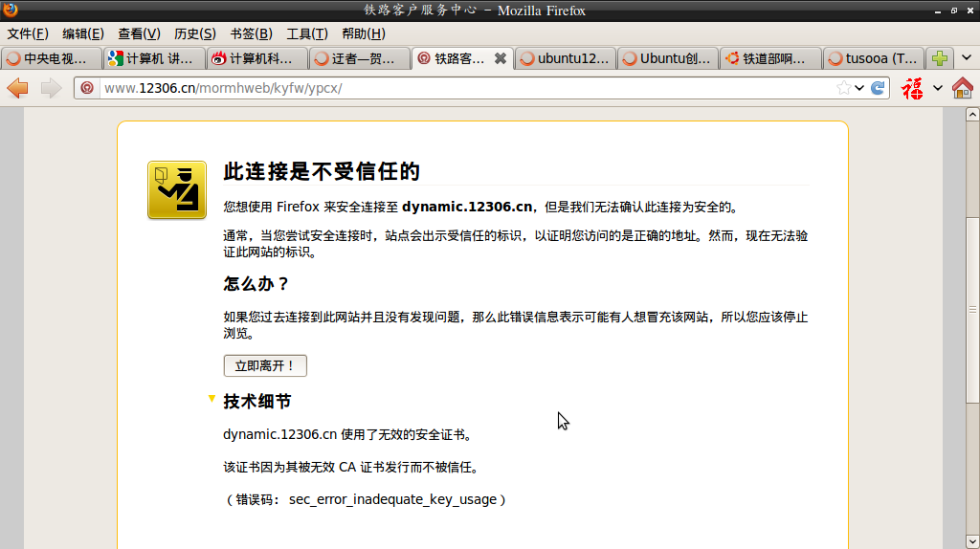Image resolution: width=980 pixels, height=549 pixels.
Task: Open the 书签(B) menu
Action: pyautogui.click(x=252, y=33)
